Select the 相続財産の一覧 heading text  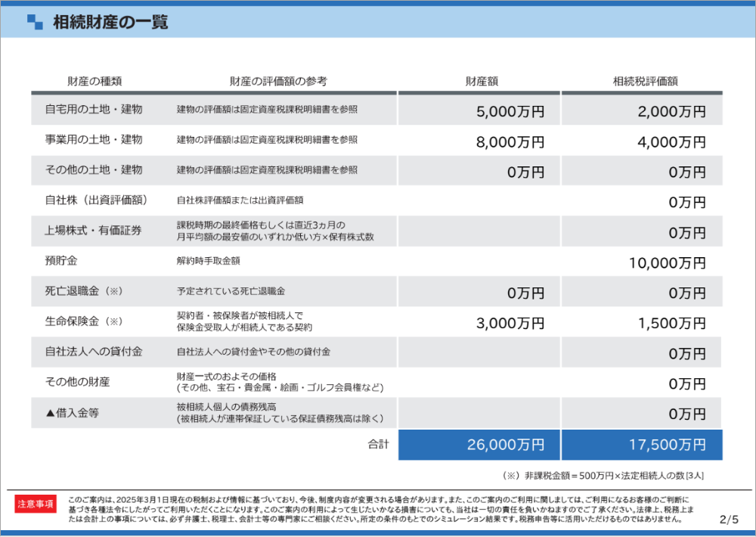click(110, 22)
